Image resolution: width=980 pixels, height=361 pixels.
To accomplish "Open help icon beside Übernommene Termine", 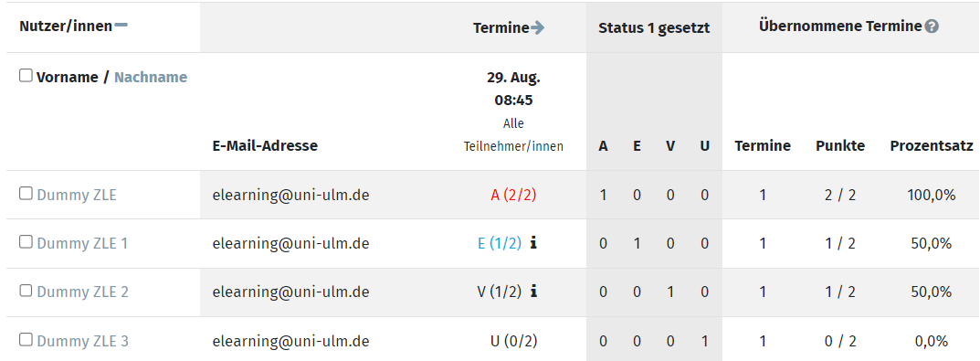I will [x=932, y=27].
